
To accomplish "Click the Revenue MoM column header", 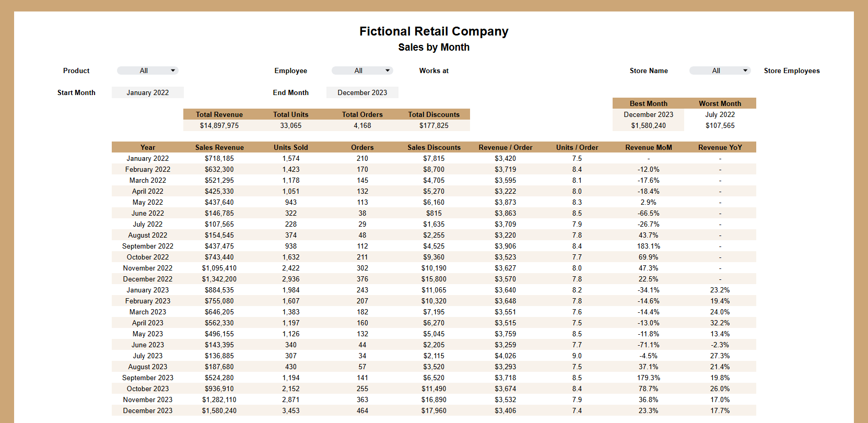I will click(x=648, y=147).
